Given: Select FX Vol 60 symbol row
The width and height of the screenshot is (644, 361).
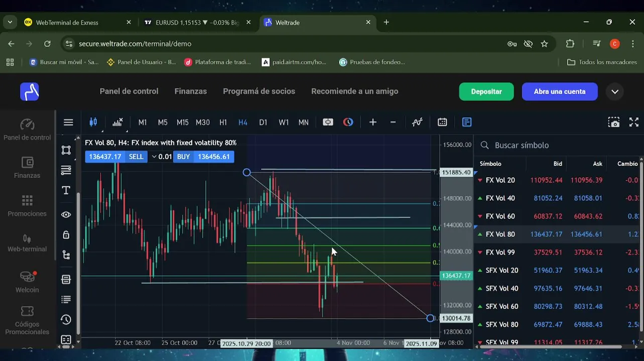Looking at the screenshot, I should (557, 216).
